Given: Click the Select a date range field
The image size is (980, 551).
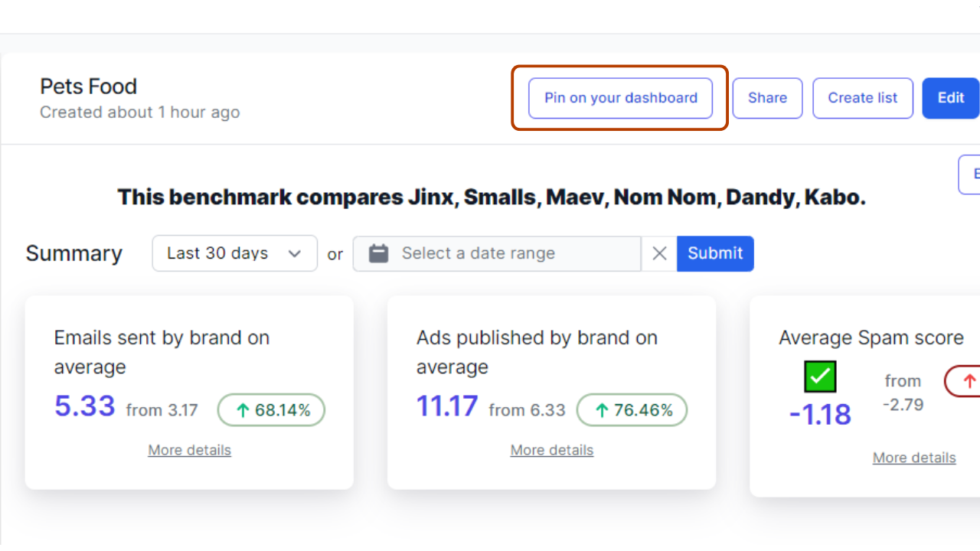Looking at the screenshot, I should click(x=497, y=253).
